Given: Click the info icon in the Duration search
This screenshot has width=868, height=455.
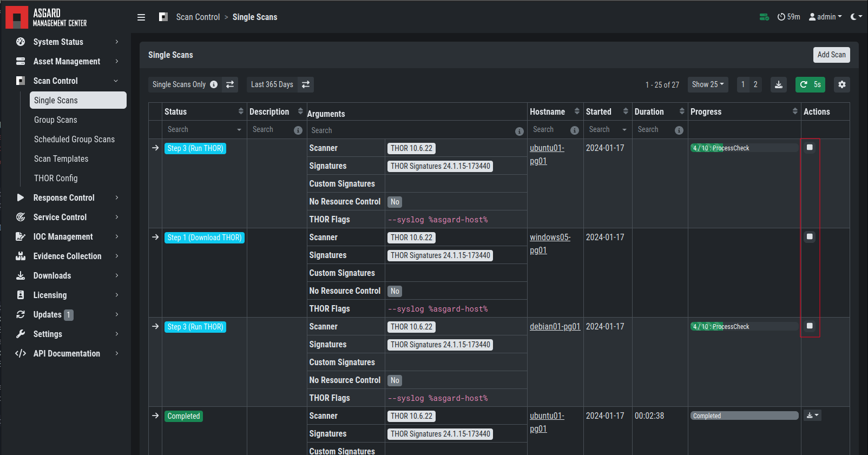Looking at the screenshot, I should pyautogui.click(x=679, y=130).
